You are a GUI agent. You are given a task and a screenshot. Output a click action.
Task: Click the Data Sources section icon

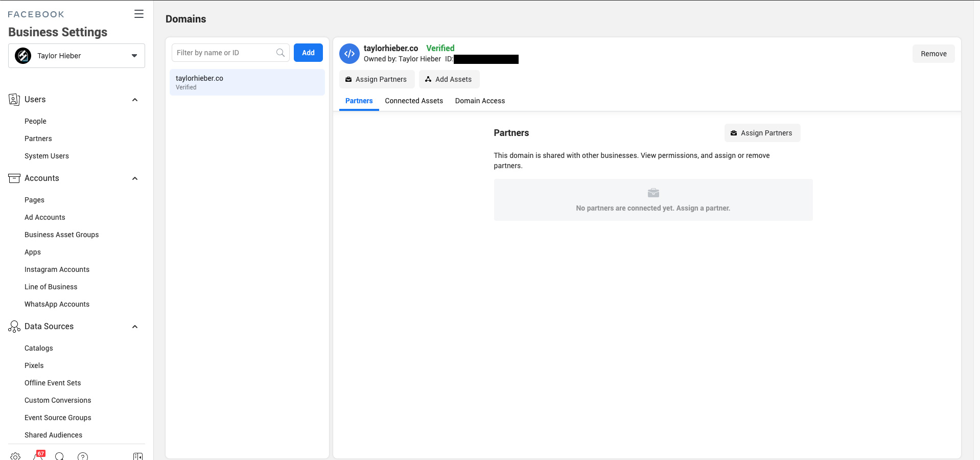pos(14,327)
